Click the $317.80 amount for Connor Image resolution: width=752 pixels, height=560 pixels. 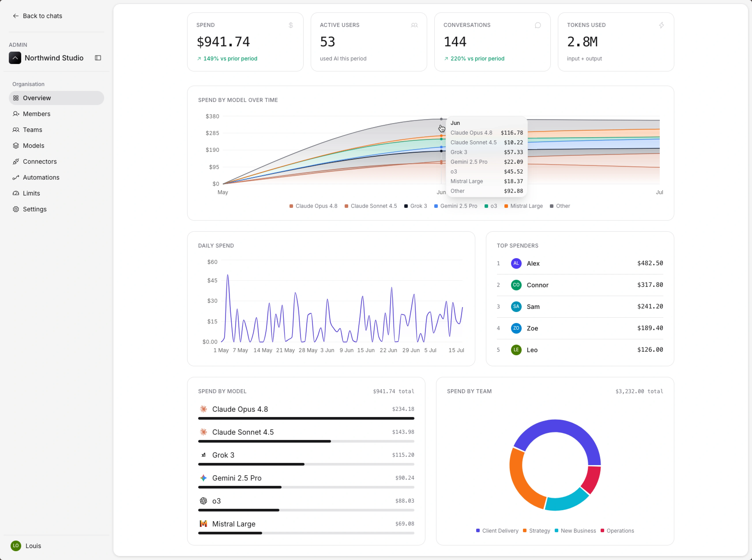pos(650,285)
